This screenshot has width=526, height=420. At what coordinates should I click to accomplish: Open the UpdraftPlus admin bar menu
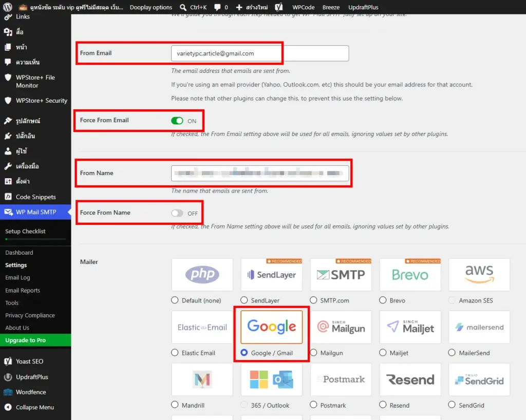(363, 7)
